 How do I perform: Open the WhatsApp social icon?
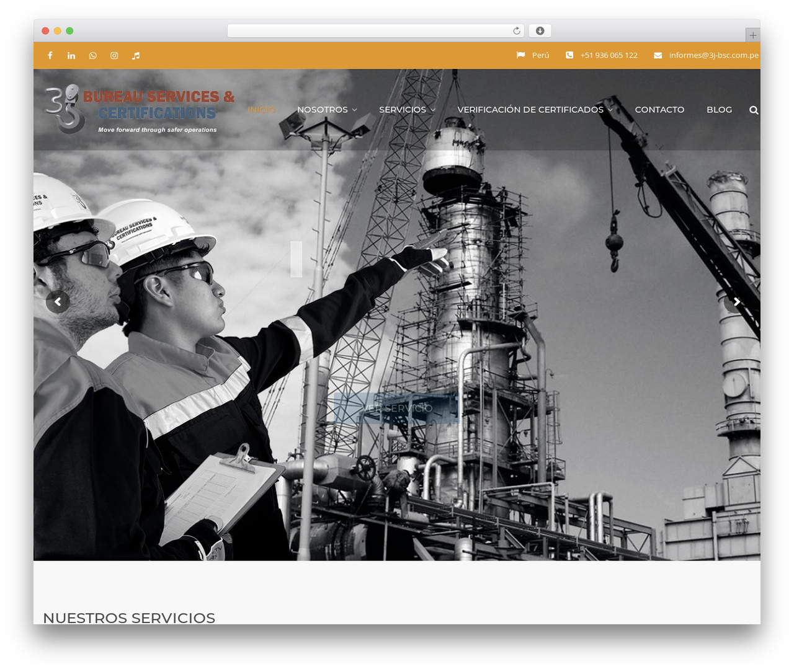[93, 55]
